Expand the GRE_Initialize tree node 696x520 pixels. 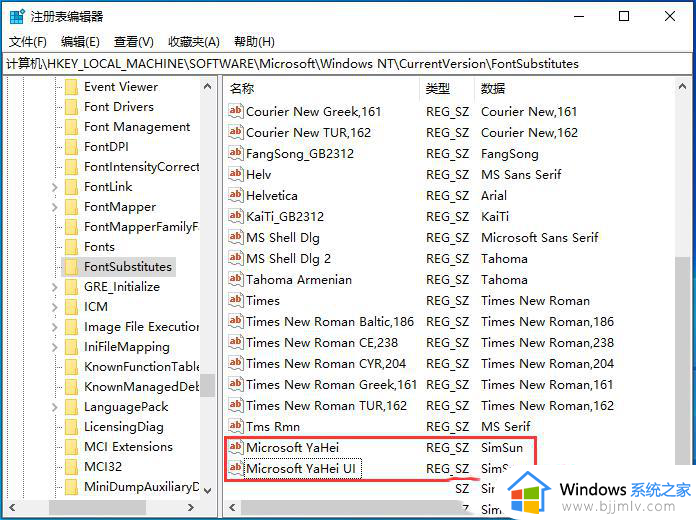point(55,287)
